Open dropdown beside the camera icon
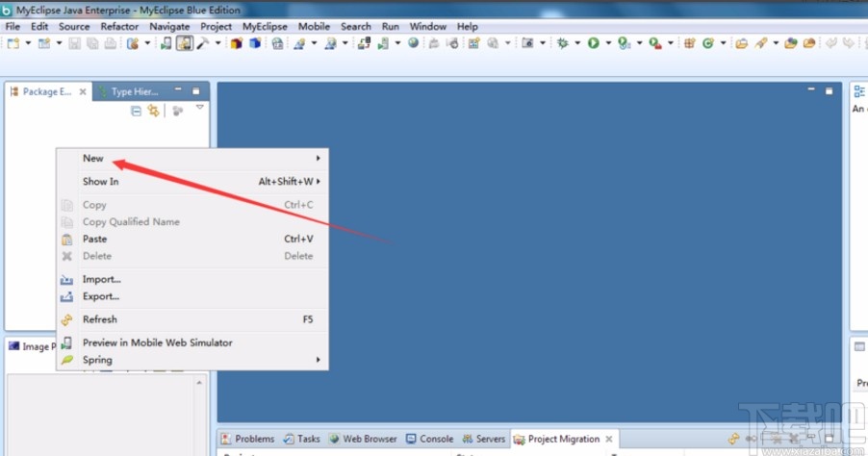 543,43
